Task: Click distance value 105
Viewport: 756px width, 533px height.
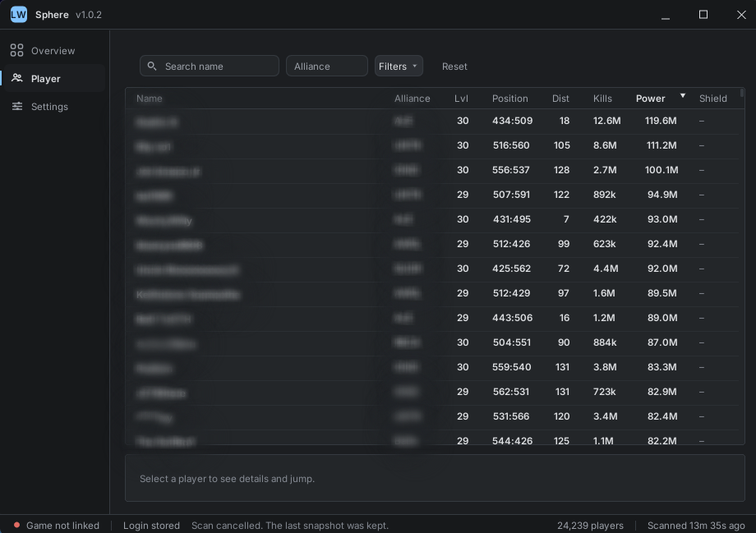Action: coord(562,145)
